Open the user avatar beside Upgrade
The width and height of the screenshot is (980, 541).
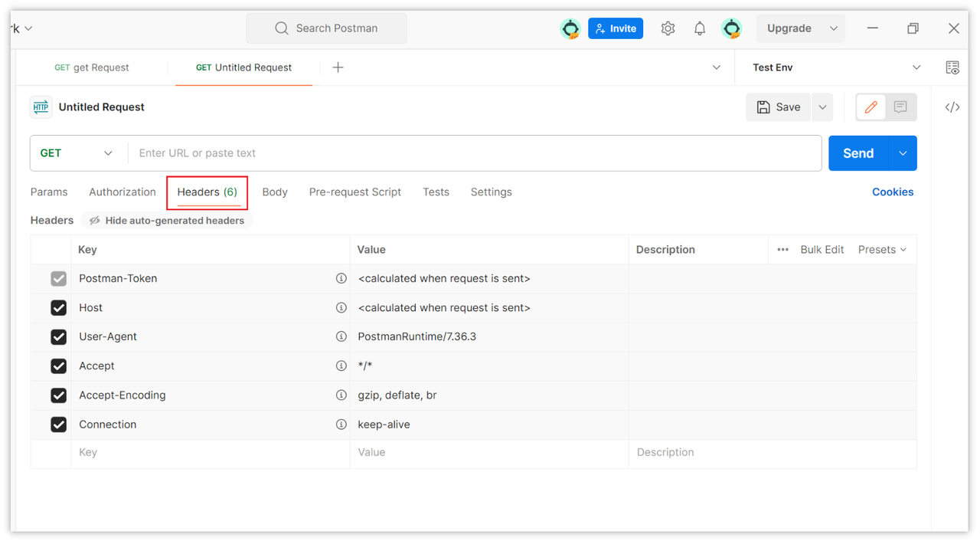tap(732, 28)
